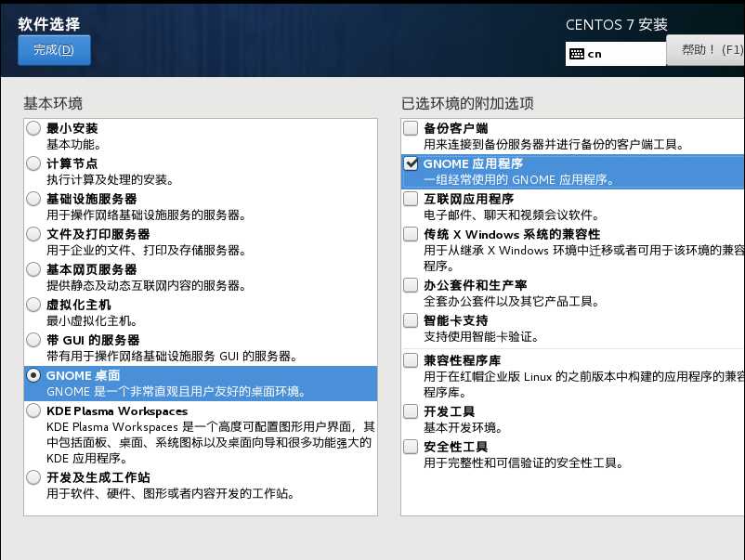Pick the 虚拟化主机 radio button
Image resolution: width=745 pixels, height=560 pixels.
[33, 305]
